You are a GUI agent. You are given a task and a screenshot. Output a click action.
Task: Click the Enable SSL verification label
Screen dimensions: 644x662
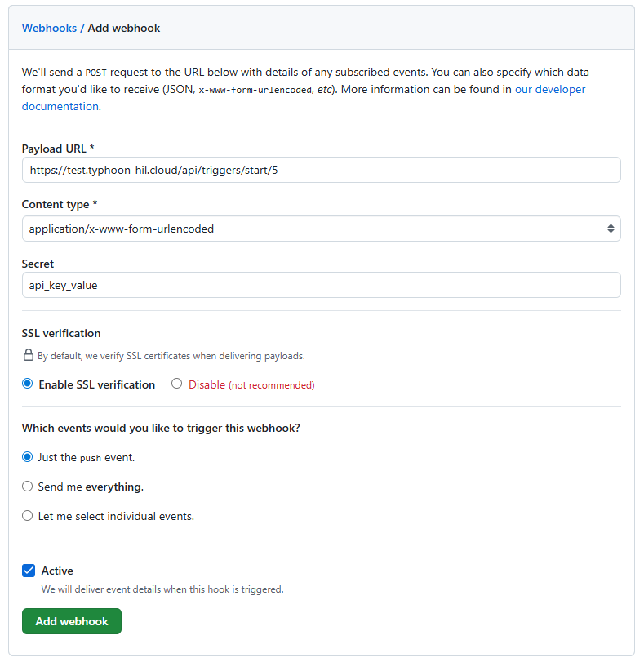pyautogui.click(x=96, y=384)
